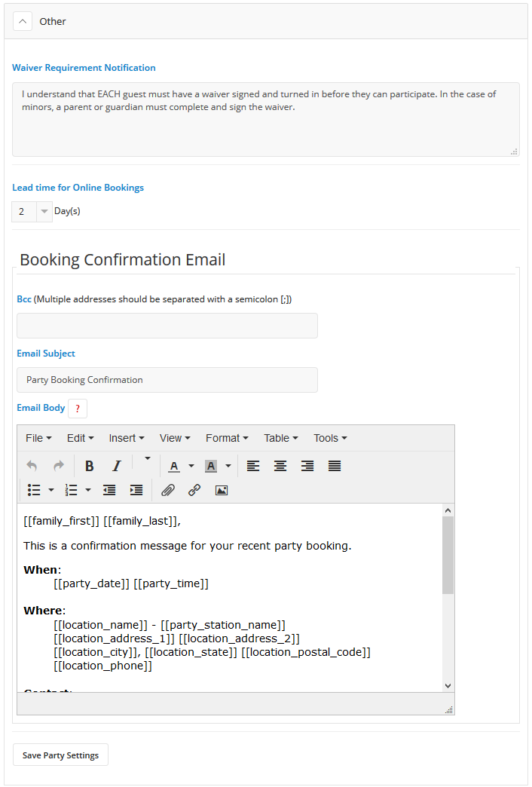Click the decrease indent icon

coord(109,490)
